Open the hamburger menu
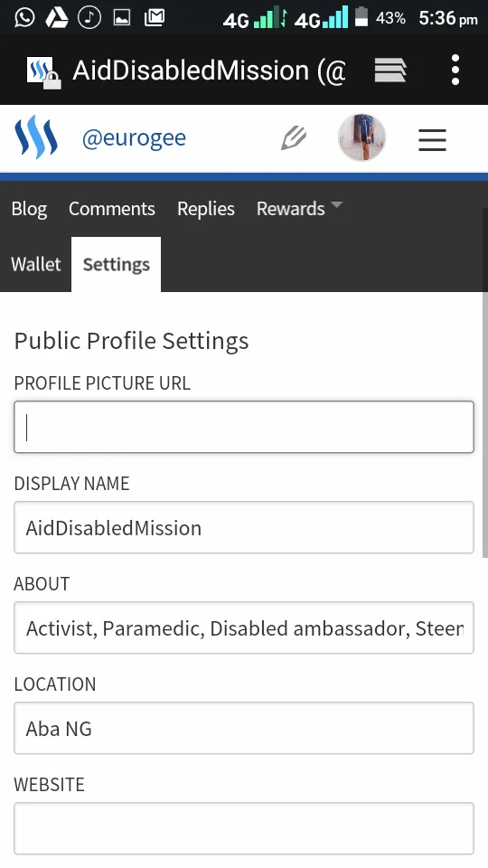 click(x=432, y=139)
